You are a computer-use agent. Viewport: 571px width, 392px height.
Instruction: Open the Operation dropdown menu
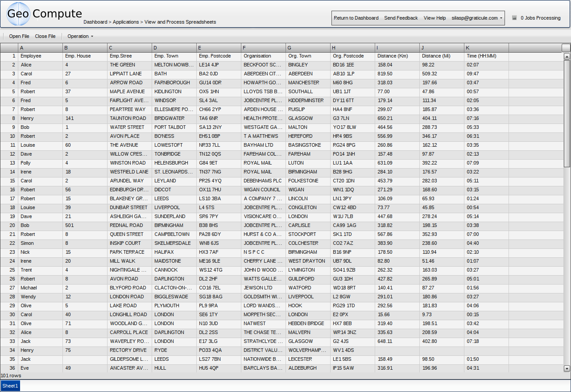(x=80, y=36)
